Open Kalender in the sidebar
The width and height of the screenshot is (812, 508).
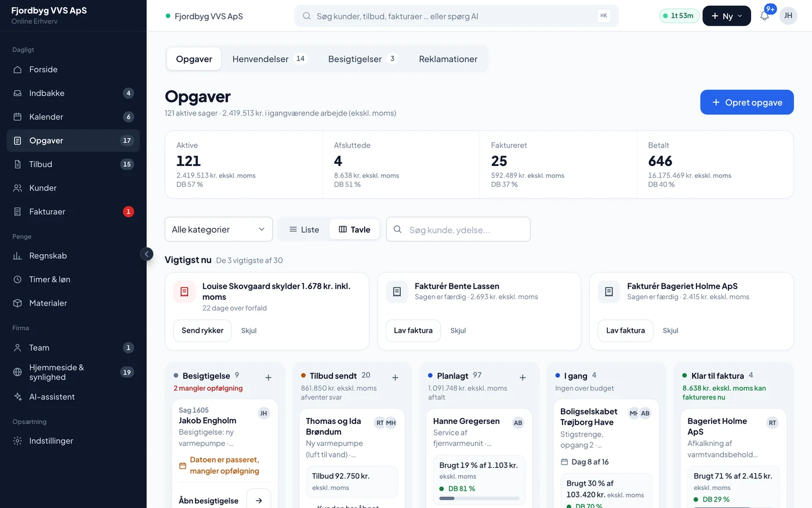[x=73, y=117]
